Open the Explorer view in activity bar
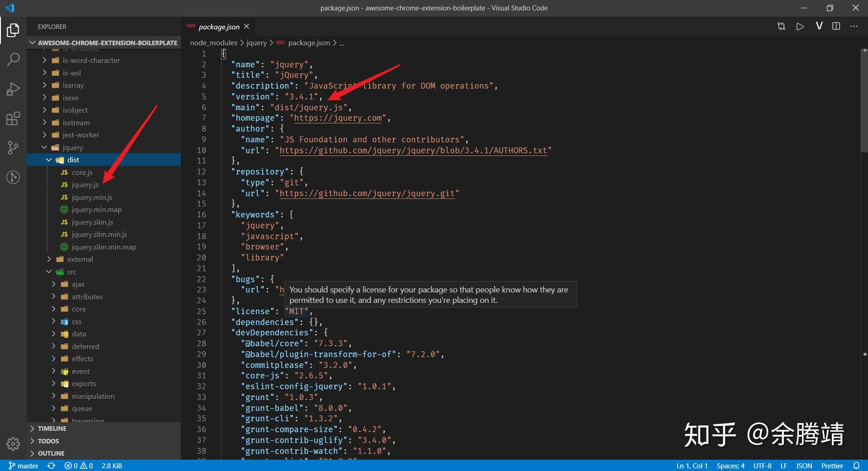 pos(13,30)
